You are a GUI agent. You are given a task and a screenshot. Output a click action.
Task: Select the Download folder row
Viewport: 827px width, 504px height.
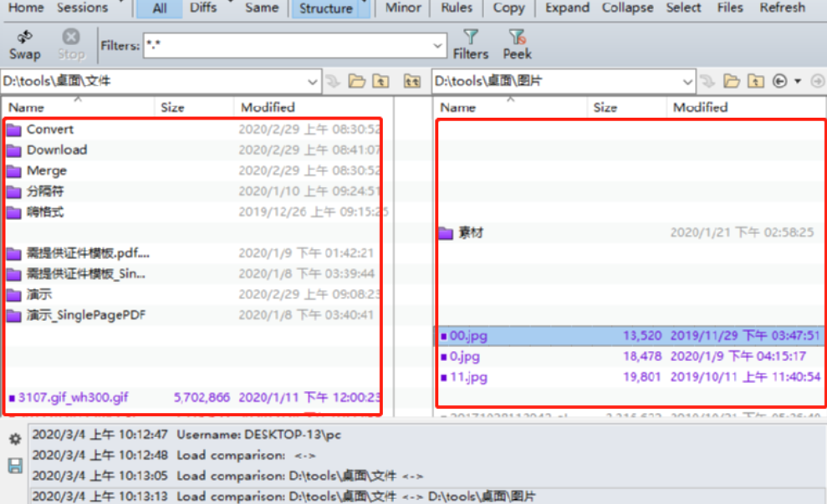pos(198,150)
